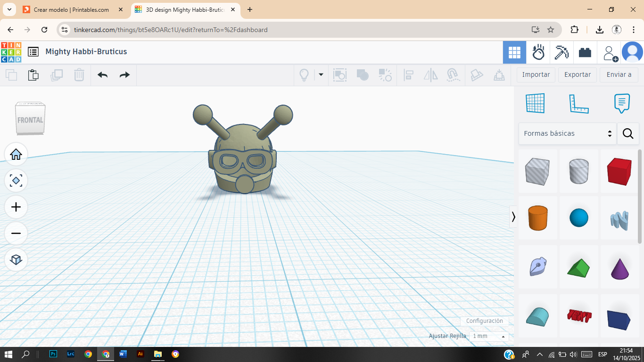The width and height of the screenshot is (644, 362).
Task: Open the Formas básicas shape category dropdown
Action: click(568, 133)
